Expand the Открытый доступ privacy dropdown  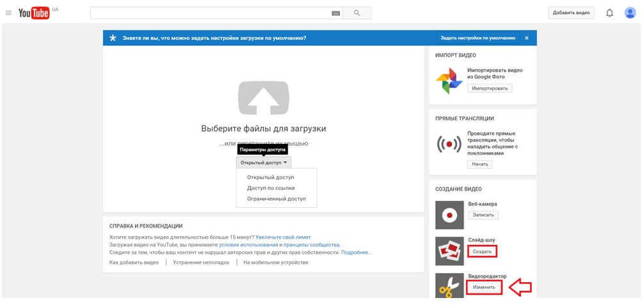(263, 163)
